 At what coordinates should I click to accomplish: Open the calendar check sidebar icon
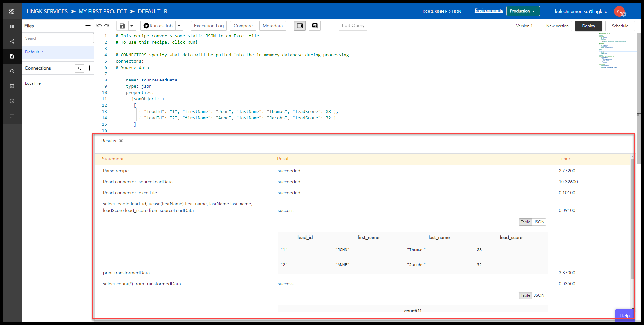[x=12, y=86]
